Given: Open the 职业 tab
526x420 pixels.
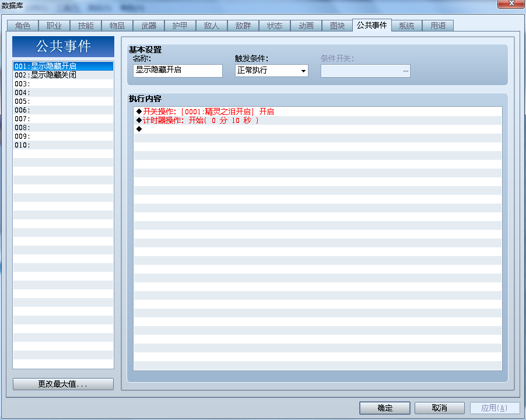Looking at the screenshot, I should (x=54, y=26).
